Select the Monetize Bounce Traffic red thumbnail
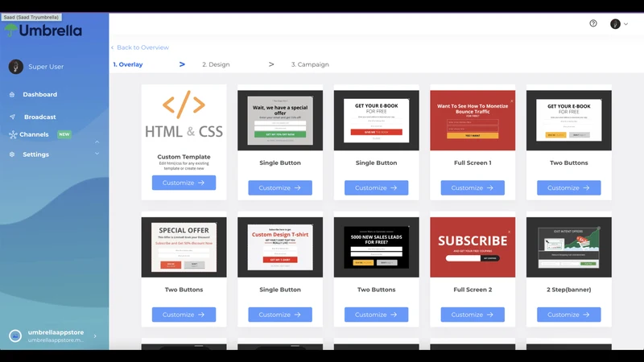The height and width of the screenshot is (362, 644). coord(473,120)
